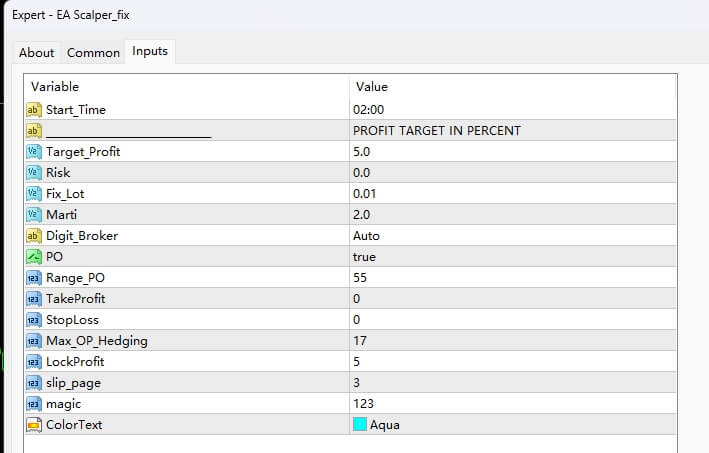
Task: Click the magic number integer icon
Action: click(x=33, y=403)
